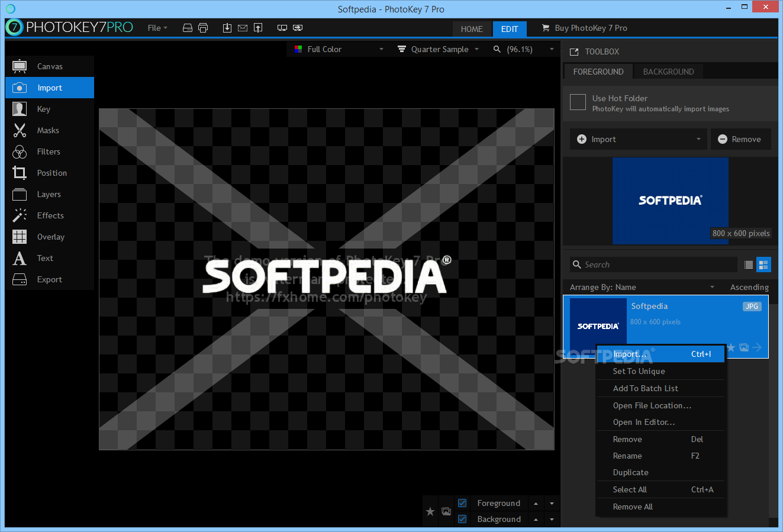Open the Arrange By: Name dropdown
The image size is (783, 532).
click(x=642, y=287)
